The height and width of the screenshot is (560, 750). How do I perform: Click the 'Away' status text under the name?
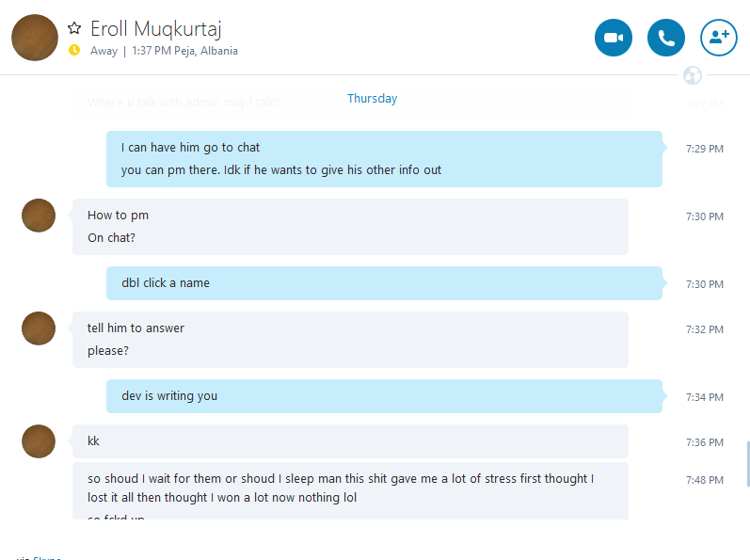point(104,51)
